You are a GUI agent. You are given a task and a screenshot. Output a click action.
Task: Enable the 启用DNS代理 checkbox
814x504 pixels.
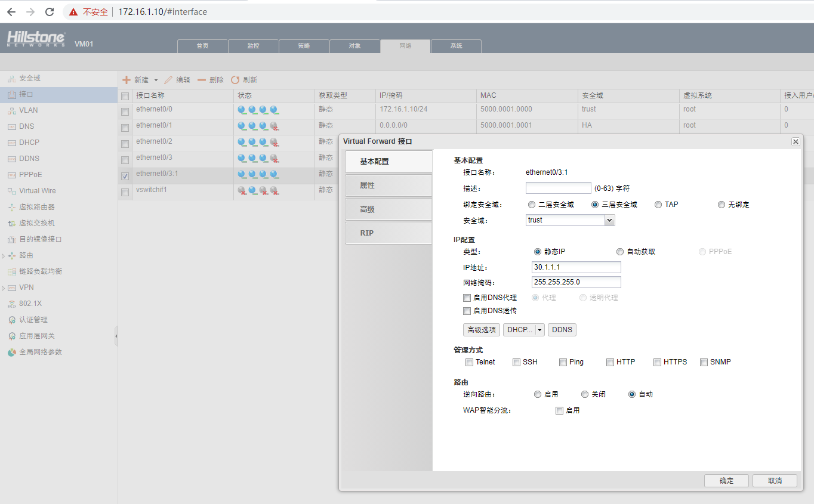[467, 298]
